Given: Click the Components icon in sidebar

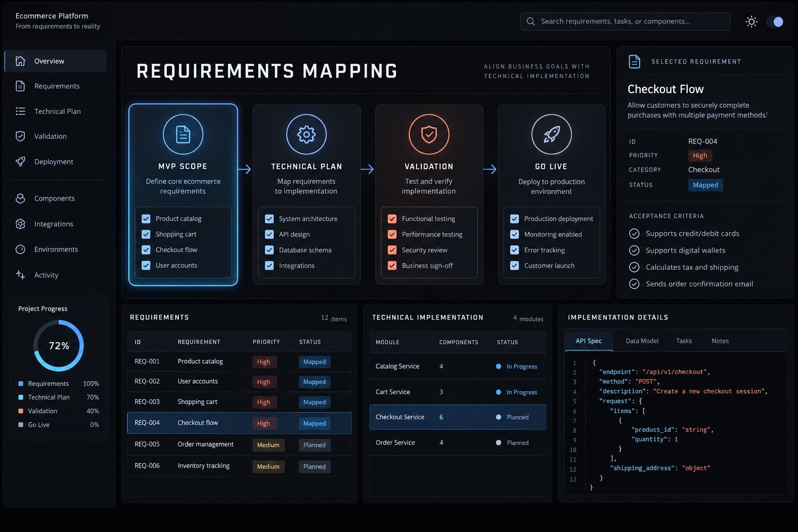Looking at the screenshot, I should click(20, 198).
